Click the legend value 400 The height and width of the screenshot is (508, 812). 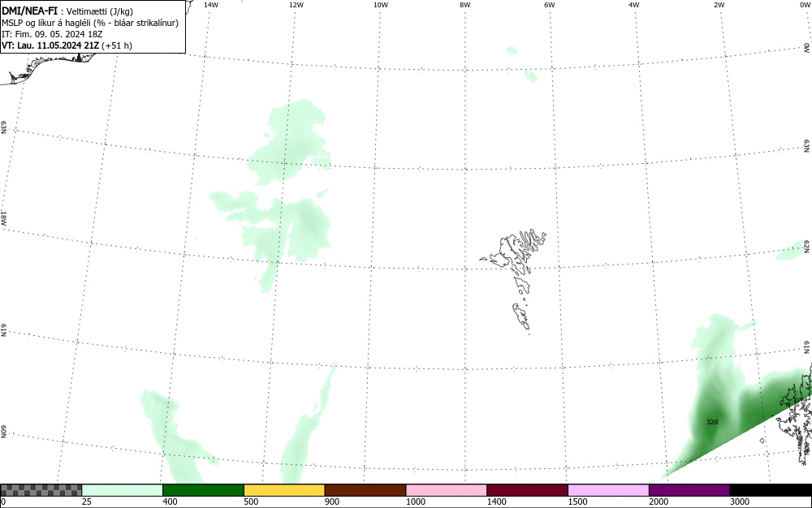pyautogui.click(x=170, y=502)
